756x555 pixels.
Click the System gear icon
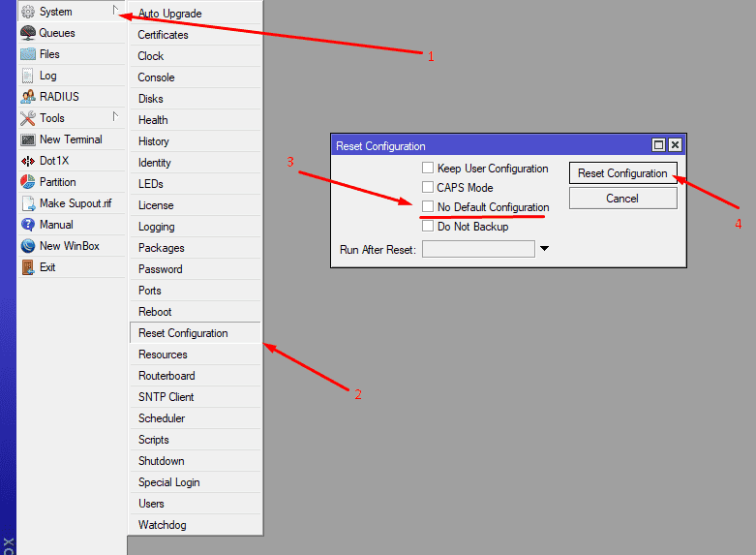coord(28,12)
